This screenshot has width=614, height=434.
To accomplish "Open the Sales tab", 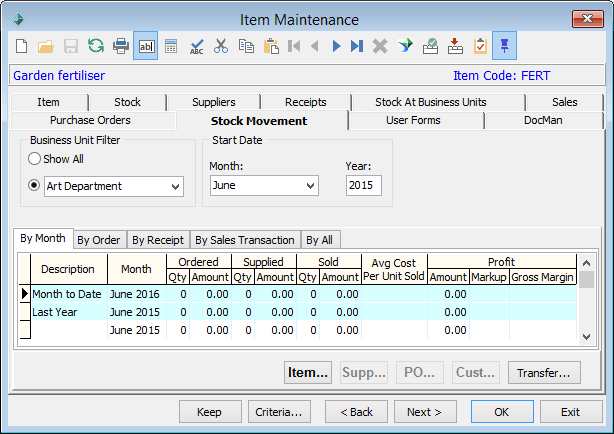I will point(565,102).
